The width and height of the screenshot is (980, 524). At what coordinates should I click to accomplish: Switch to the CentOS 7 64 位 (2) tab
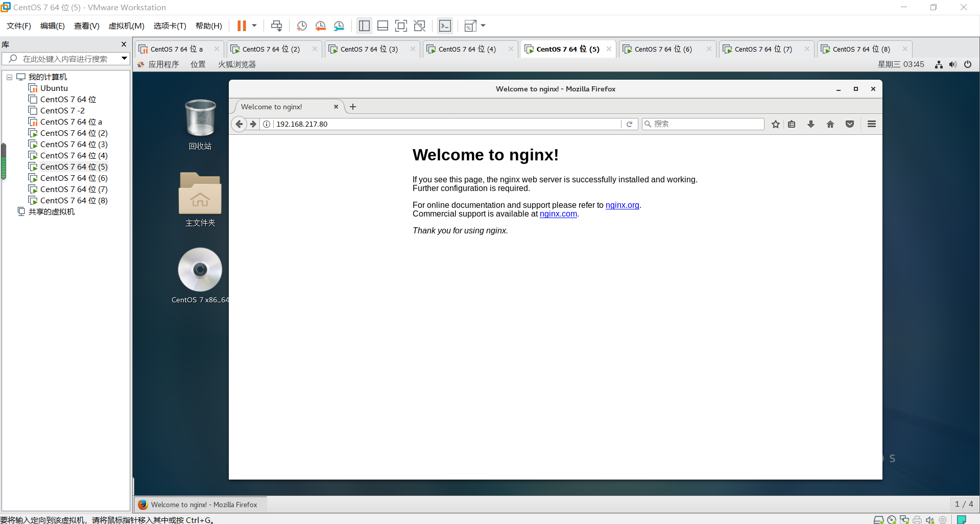[271, 49]
